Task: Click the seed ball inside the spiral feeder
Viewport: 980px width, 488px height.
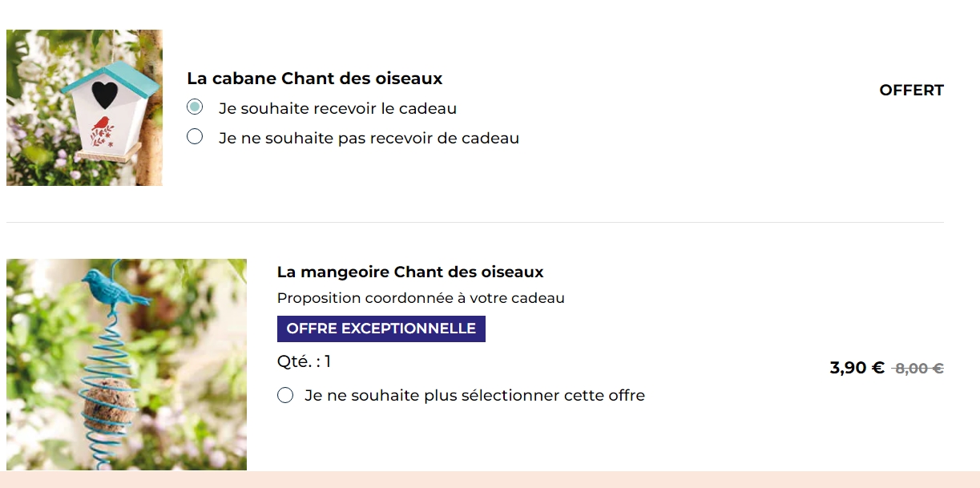Action: point(110,405)
